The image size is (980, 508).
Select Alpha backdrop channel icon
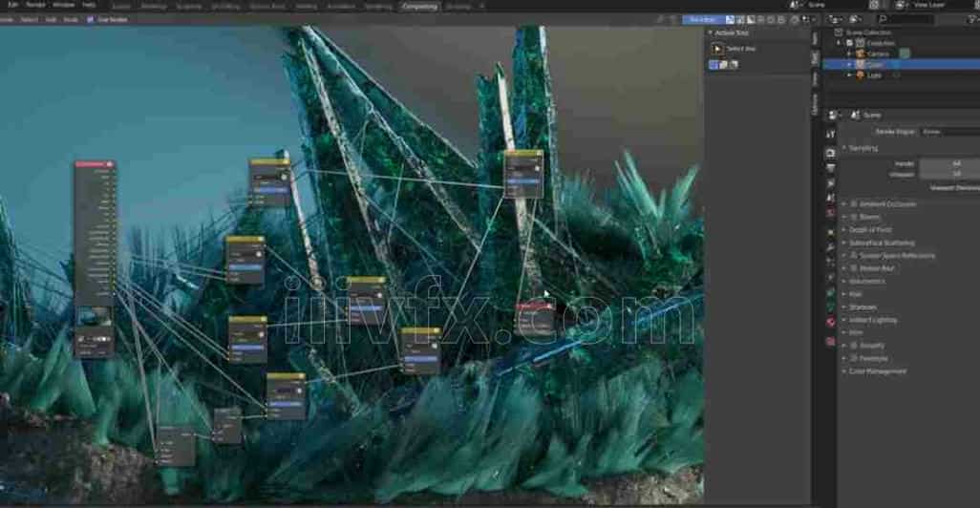point(751,20)
